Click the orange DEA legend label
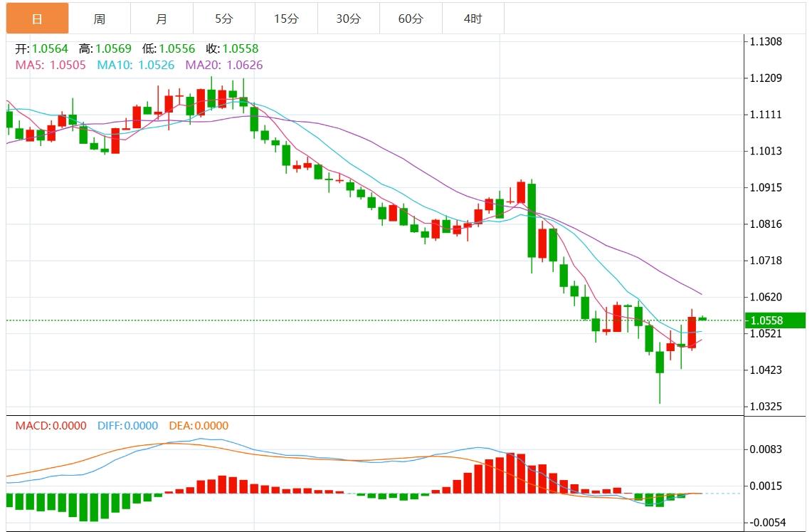 [x=199, y=426]
